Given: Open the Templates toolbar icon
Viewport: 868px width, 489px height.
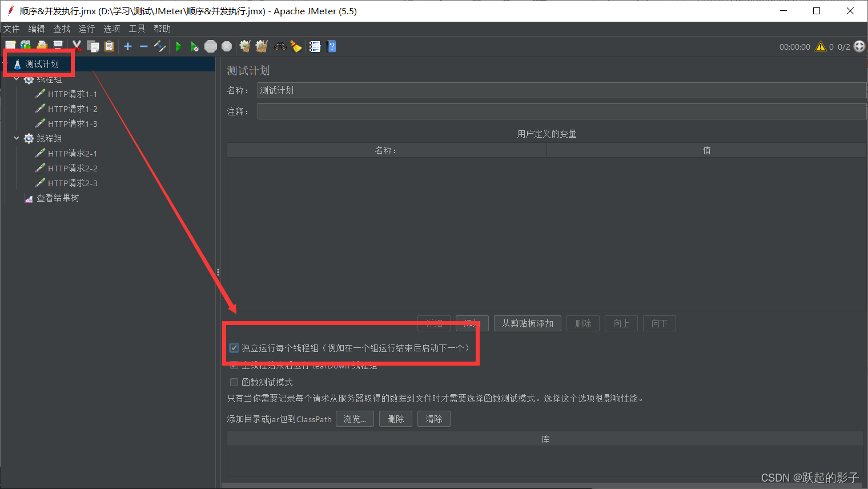Looking at the screenshot, I should coord(26,46).
